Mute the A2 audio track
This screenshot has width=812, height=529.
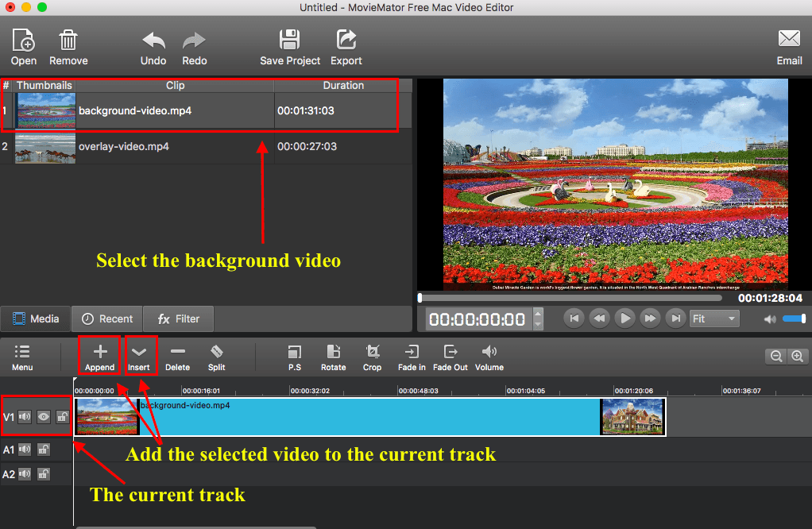tap(25, 473)
